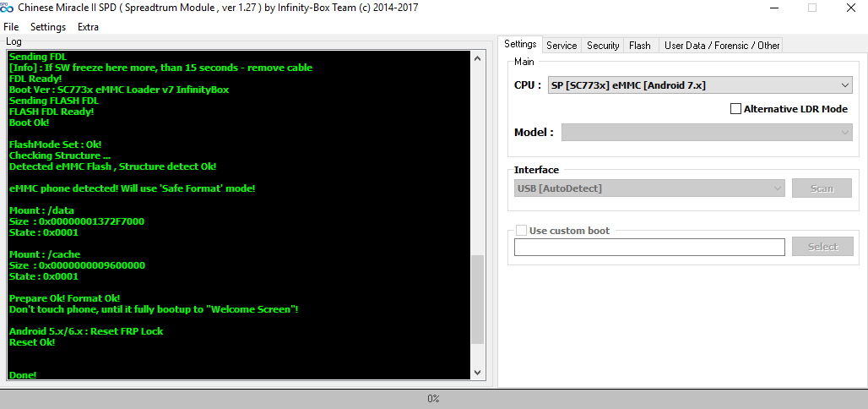Click the log scrollbar thumb
Image resolution: width=868 pixels, height=409 pixels.
click(x=478, y=299)
